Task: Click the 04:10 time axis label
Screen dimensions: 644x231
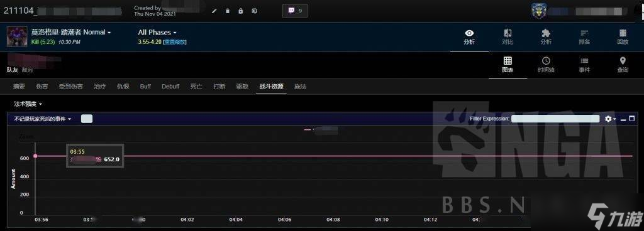Action: (x=382, y=220)
